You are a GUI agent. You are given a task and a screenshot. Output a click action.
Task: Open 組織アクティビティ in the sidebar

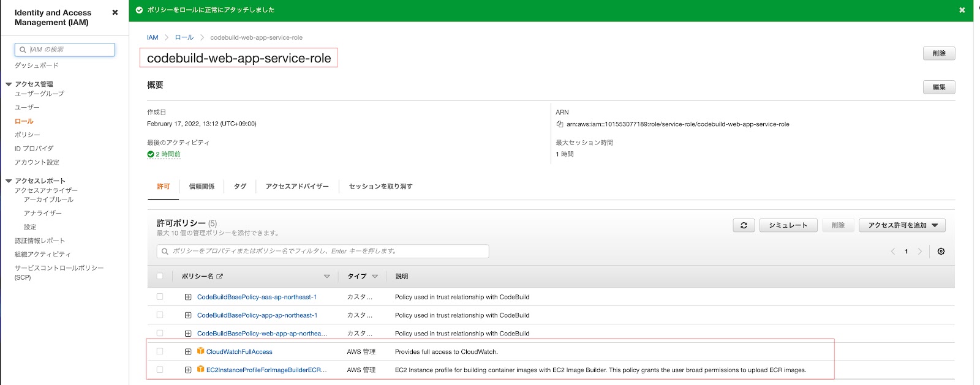pyautogui.click(x=43, y=254)
